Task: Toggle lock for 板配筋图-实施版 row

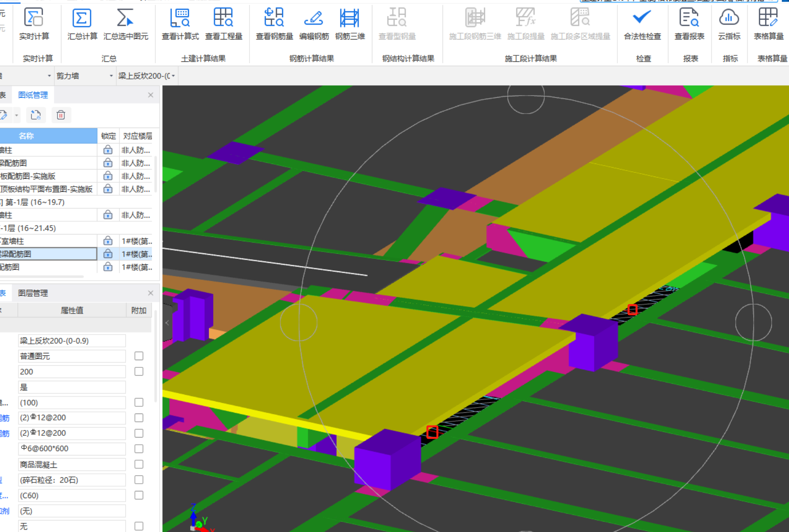Action: [108, 176]
